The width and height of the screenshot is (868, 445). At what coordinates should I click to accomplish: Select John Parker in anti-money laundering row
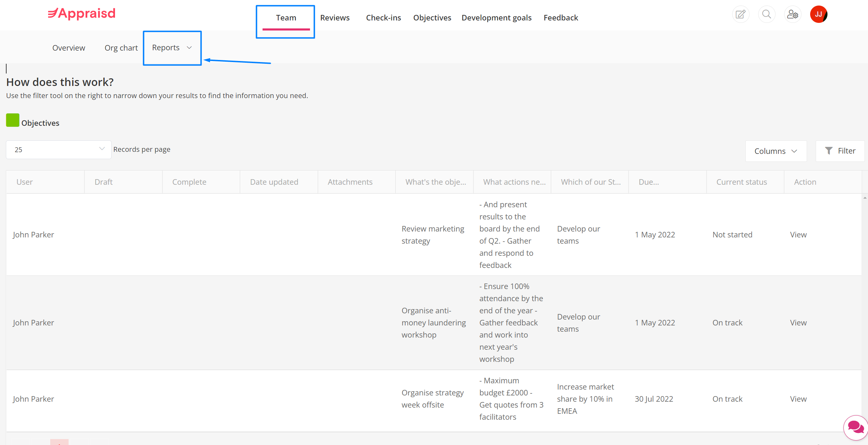(x=33, y=323)
